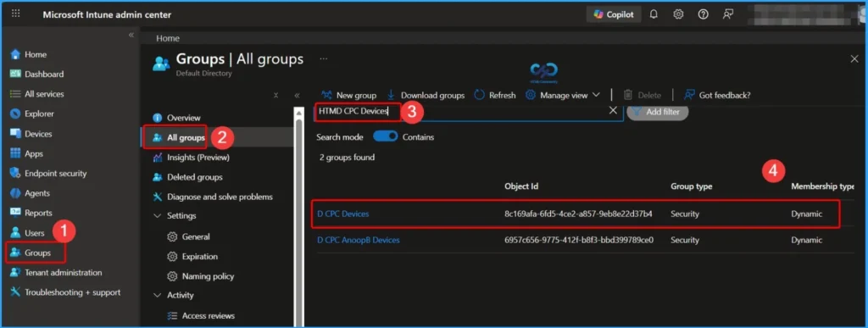Refresh the groups list
The width and height of the screenshot is (868, 328).
[495, 95]
